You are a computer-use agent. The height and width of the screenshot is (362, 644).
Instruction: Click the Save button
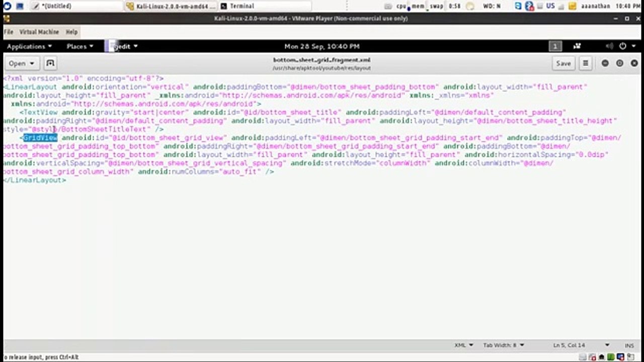click(x=563, y=63)
